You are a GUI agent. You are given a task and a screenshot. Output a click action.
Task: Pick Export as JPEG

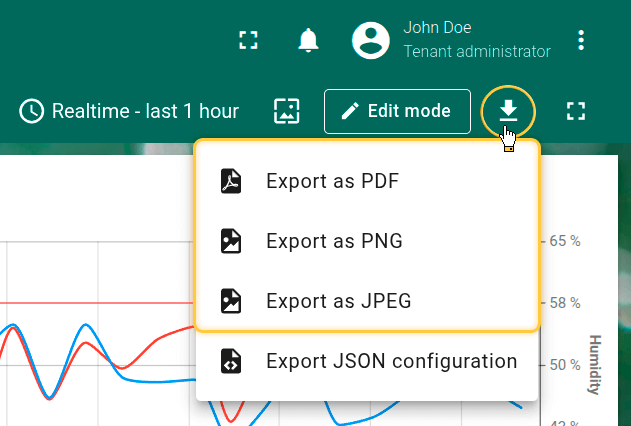(338, 301)
